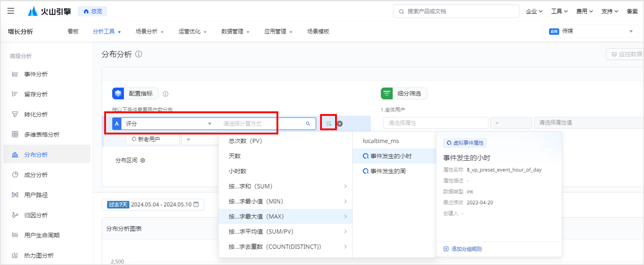Screen dimensions: 644x265
Task: Switch to the 看板 tab
Action: (73, 31)
